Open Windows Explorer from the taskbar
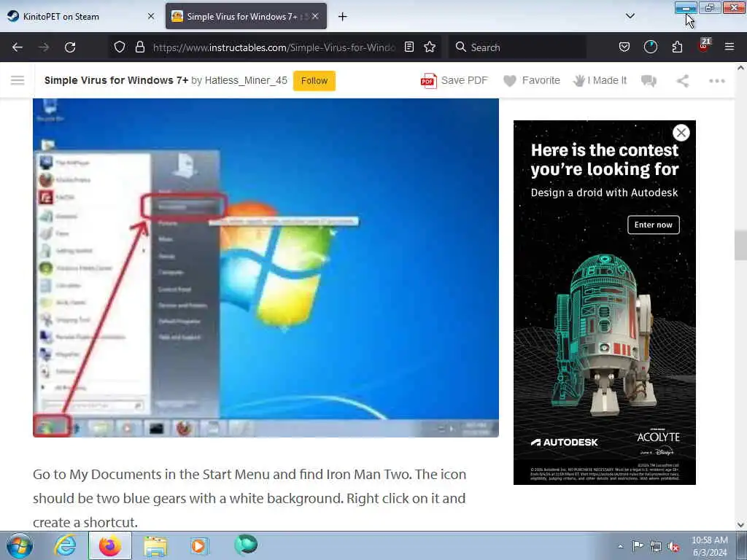 click(x=155, y=546)
